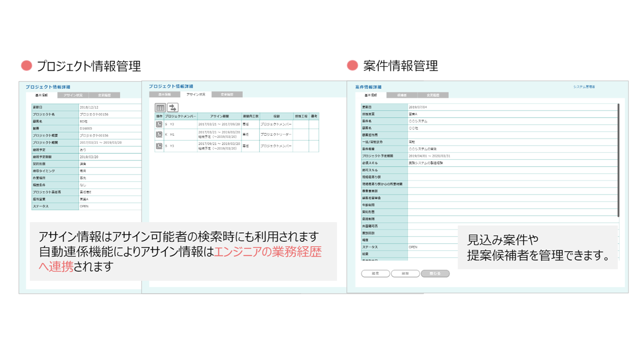644x362 pixels.
Task: Click the 閉じる button
Action: click(435, 274)
